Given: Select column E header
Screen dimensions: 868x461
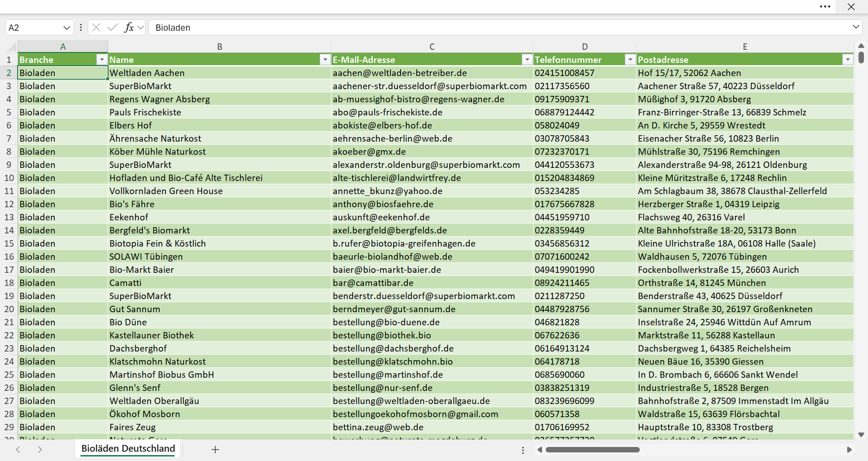Looking at the screenshot, I should click(x=745, y=47).
